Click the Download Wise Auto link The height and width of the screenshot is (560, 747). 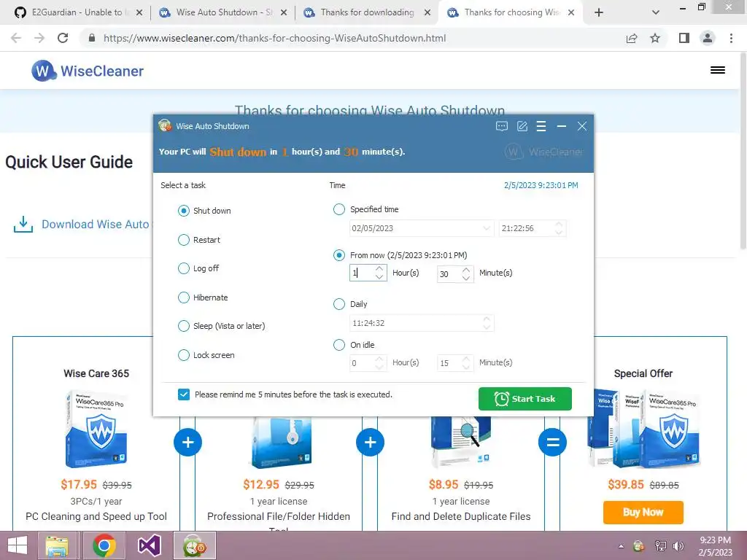tap(96, 225)
